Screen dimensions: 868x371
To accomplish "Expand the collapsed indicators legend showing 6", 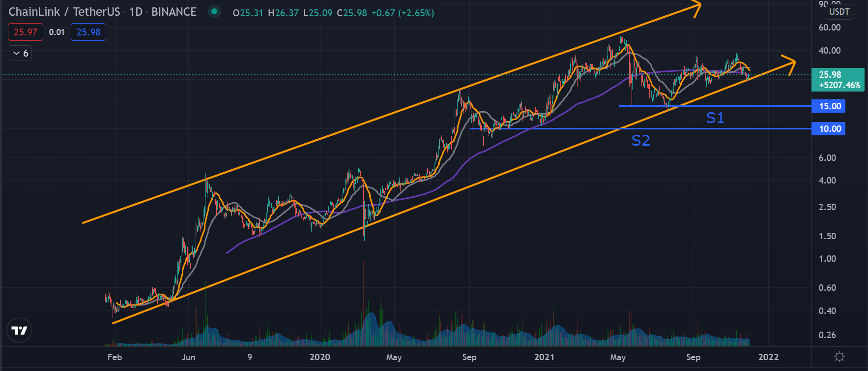I will pyautogui.click(x=21, y=53).
